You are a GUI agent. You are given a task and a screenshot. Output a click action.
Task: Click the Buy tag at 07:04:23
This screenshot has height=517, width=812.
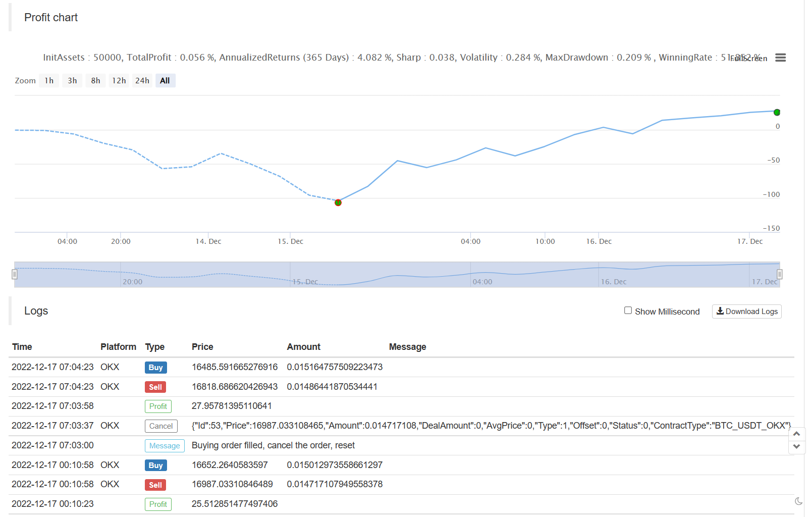(x=155, y=368)
